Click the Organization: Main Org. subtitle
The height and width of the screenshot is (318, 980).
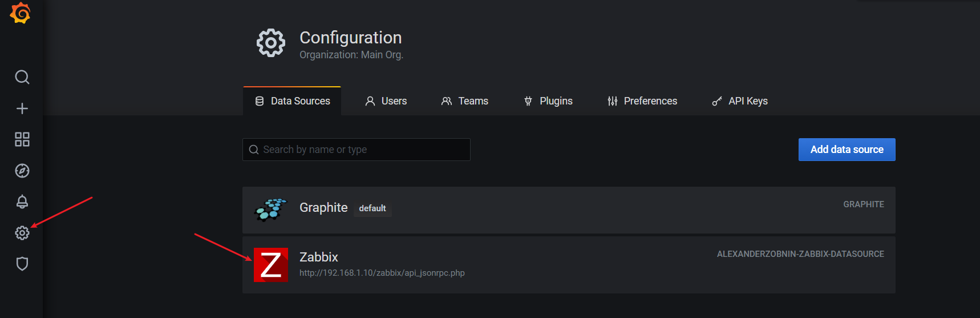point(351,55)
